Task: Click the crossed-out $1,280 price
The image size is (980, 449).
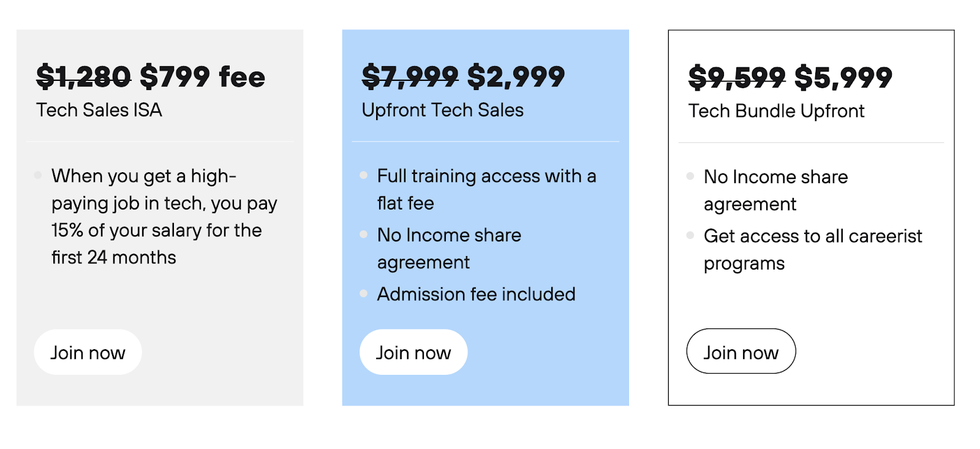Action: click(83, 77)
